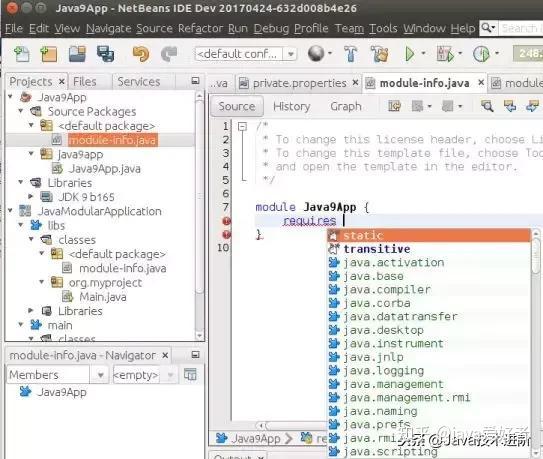Open the File menu
The width and height of the screenshot is (543, 459).
click(x=14, y=28)
